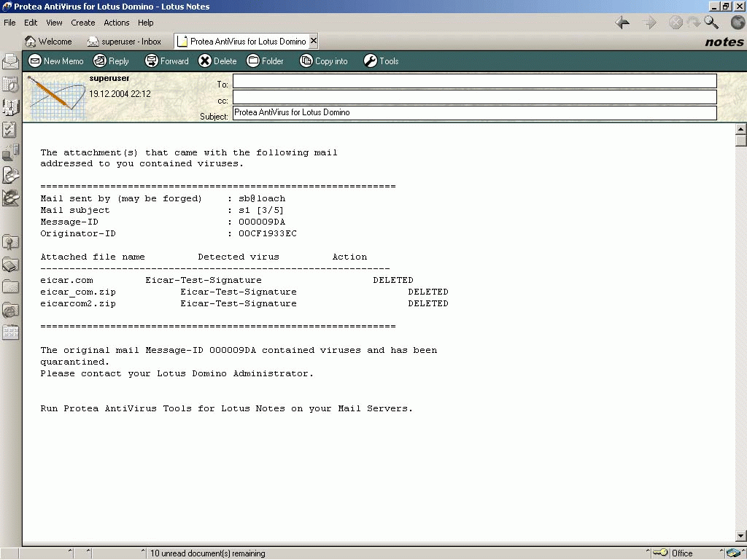
Task: Open the Domino Administrator bookmark icon
Action: [10, 175]
